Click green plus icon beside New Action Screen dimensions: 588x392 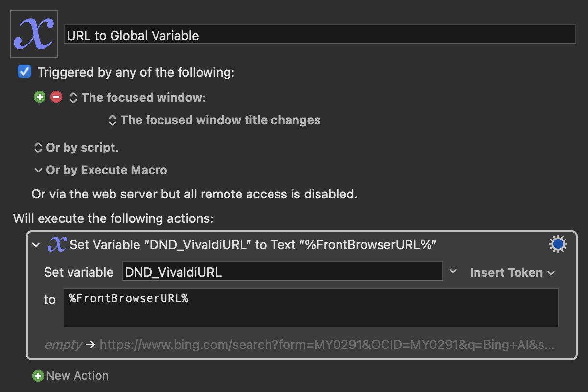tap(38, 376)
